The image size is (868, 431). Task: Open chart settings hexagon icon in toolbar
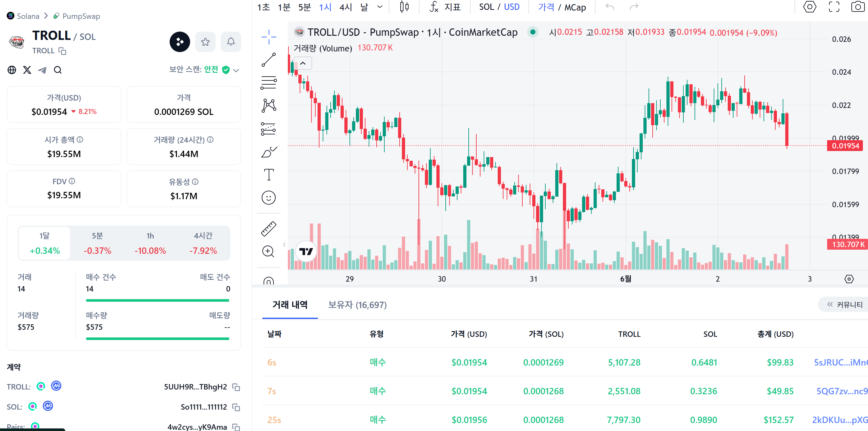pos(810,7)
